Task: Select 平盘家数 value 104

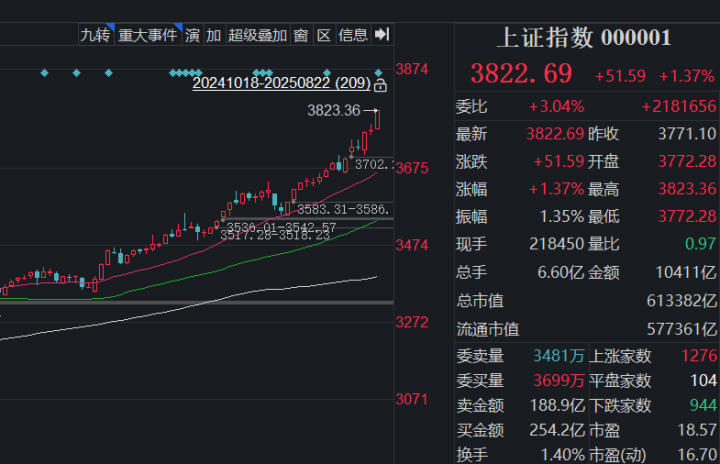Action: pyautogui.click(x=703, y=380)
